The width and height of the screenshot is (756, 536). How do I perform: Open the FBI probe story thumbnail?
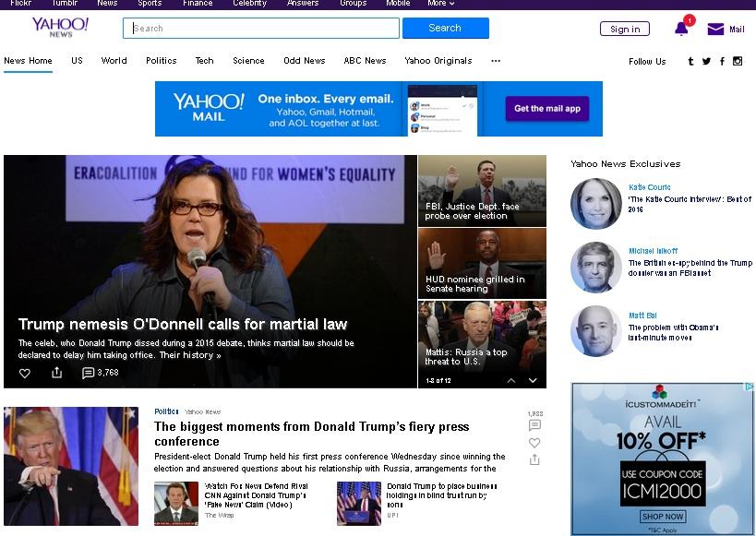coord(481,189)
